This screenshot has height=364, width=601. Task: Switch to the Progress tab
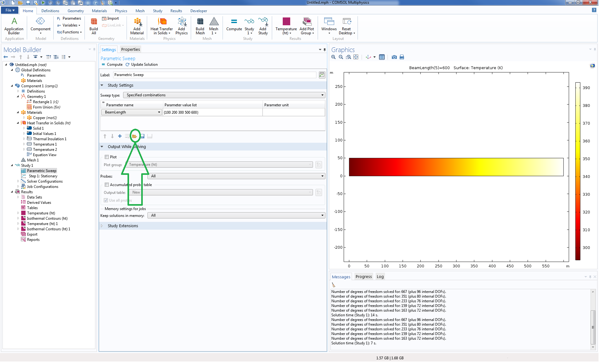coord(363,276)
